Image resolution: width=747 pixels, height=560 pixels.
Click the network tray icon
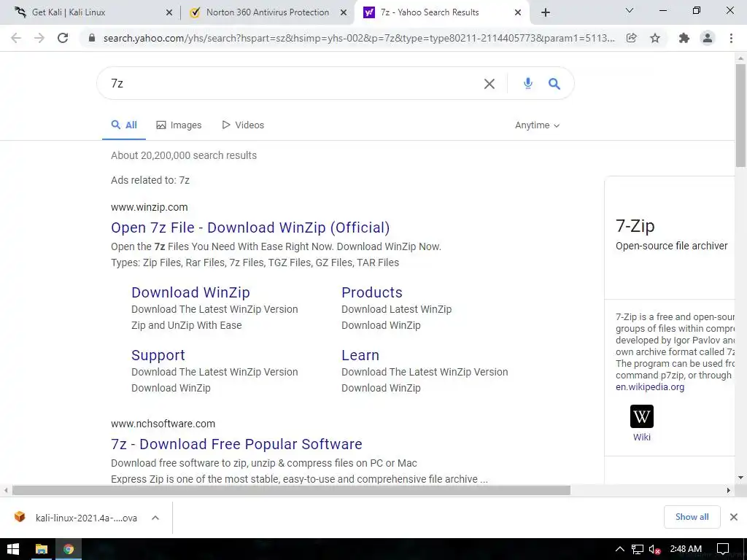pyautogui.click(x=637, y=549)
